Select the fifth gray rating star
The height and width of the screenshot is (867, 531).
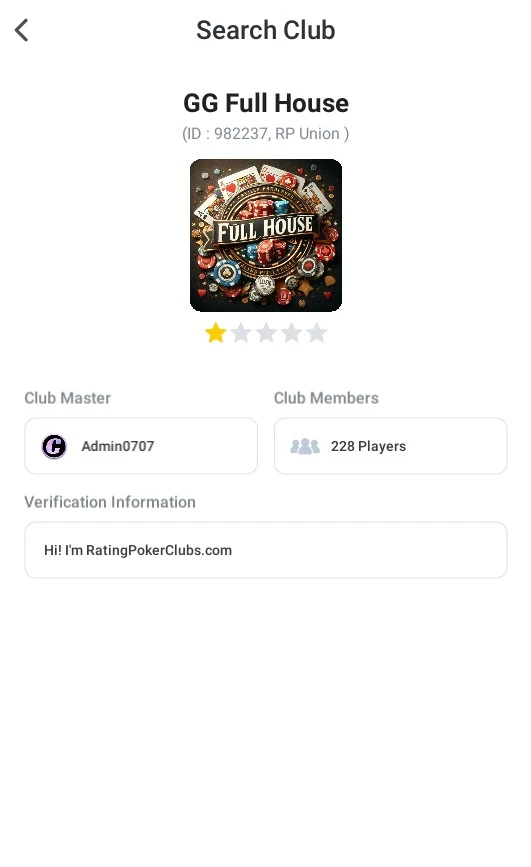316,333
